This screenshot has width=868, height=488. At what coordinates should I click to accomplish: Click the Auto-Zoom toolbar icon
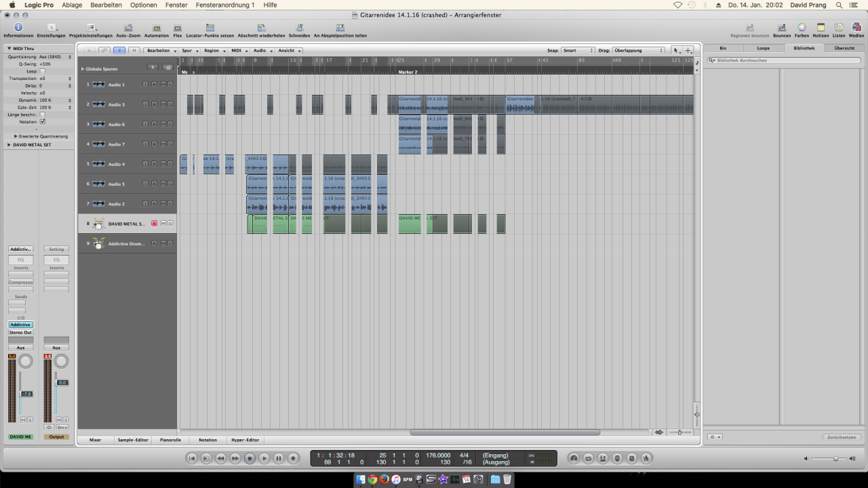127,28
